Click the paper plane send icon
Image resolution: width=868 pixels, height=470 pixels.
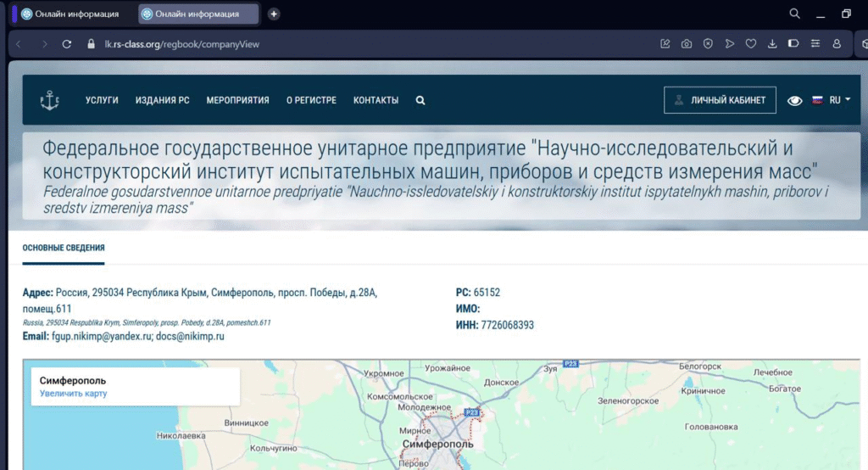click(x=729, y=44)
